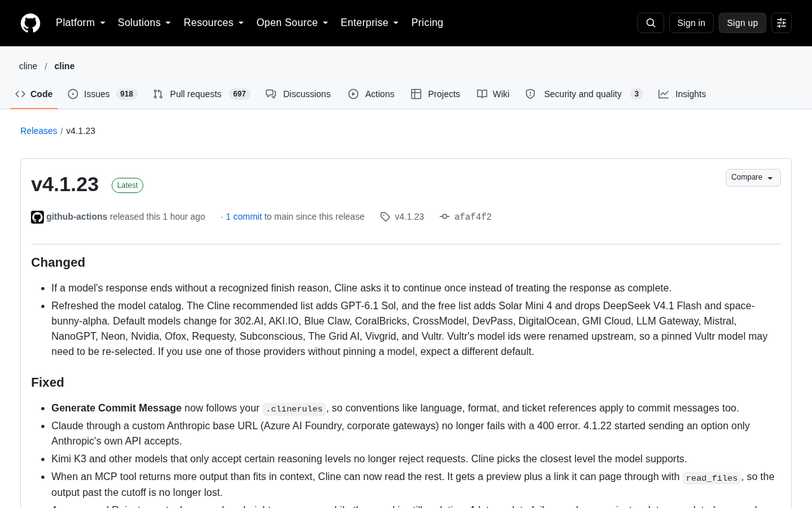Image resolution: width=812 pixels, height=508 pixels.
Task: Expand the Resources menu
Action: point(214,23)
